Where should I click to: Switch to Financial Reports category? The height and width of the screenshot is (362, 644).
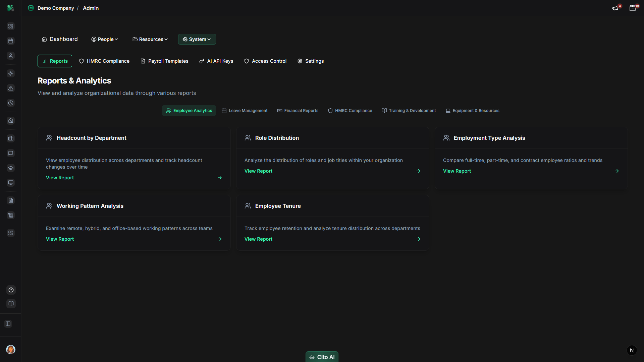pyautogui.click(x=298, y=111)
